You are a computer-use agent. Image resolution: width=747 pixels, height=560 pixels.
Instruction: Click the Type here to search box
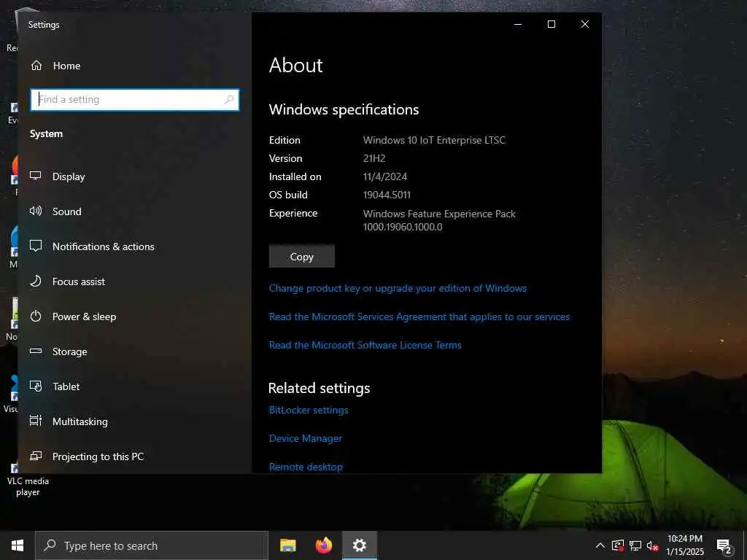pos(152,545)
